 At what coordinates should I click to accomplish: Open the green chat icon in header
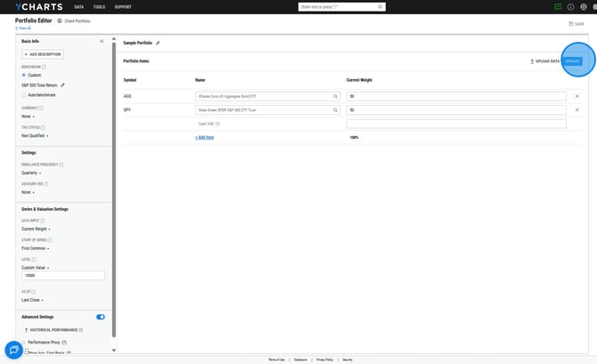(558, 7)
